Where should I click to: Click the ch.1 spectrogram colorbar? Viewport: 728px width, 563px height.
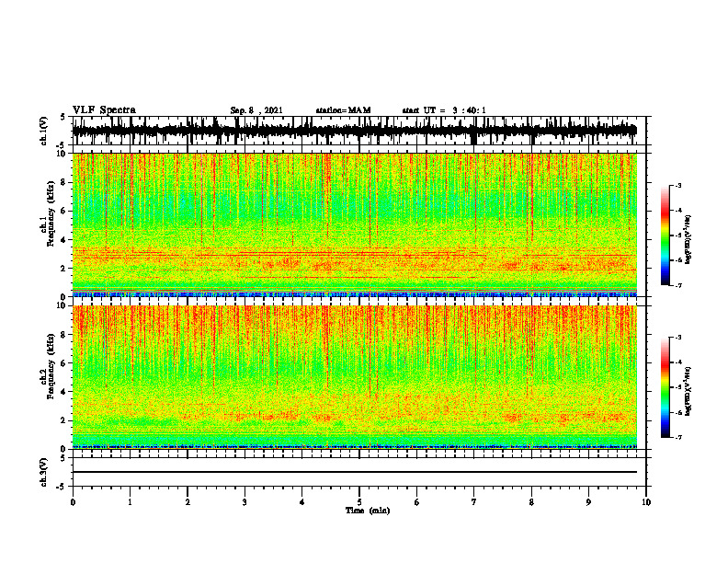tap(665, 236)
